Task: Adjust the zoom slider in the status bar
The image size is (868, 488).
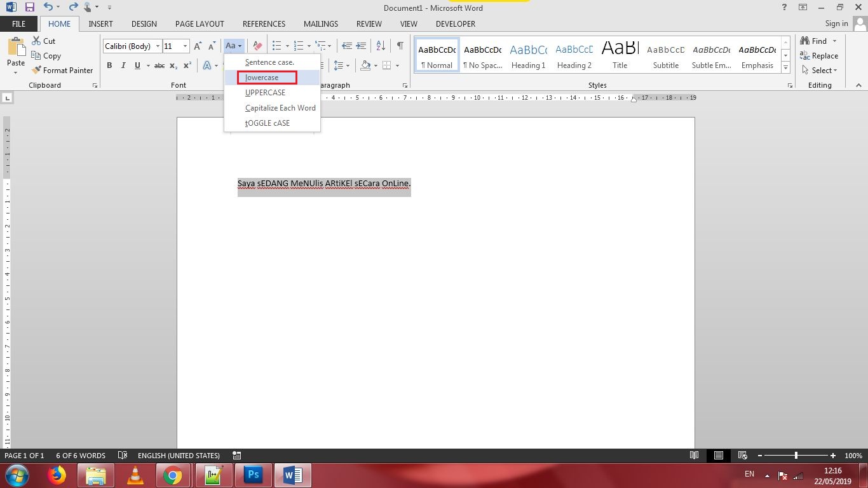Action: click(x=796, y=455)
